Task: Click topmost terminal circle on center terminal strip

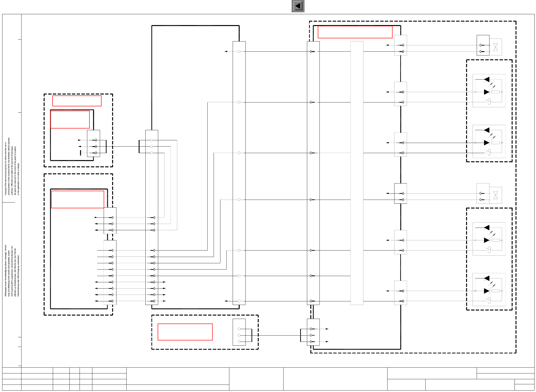Action: tap(239, 52)
